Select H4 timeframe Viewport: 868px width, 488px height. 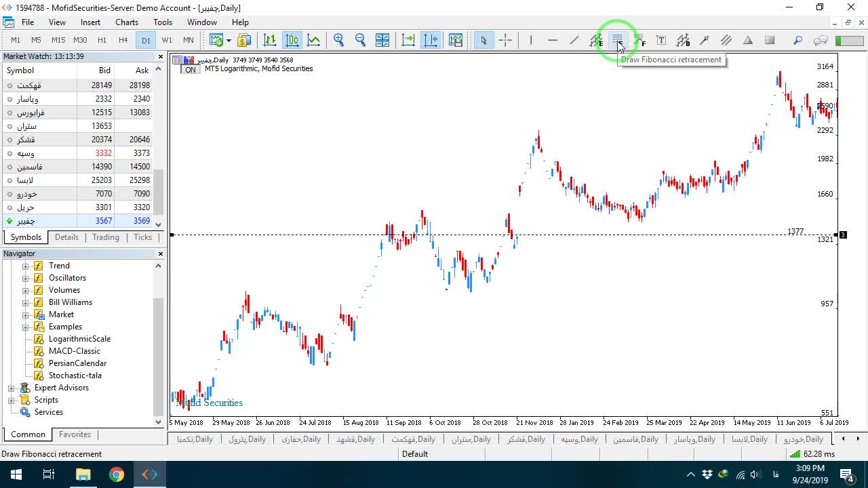(123, 40)
